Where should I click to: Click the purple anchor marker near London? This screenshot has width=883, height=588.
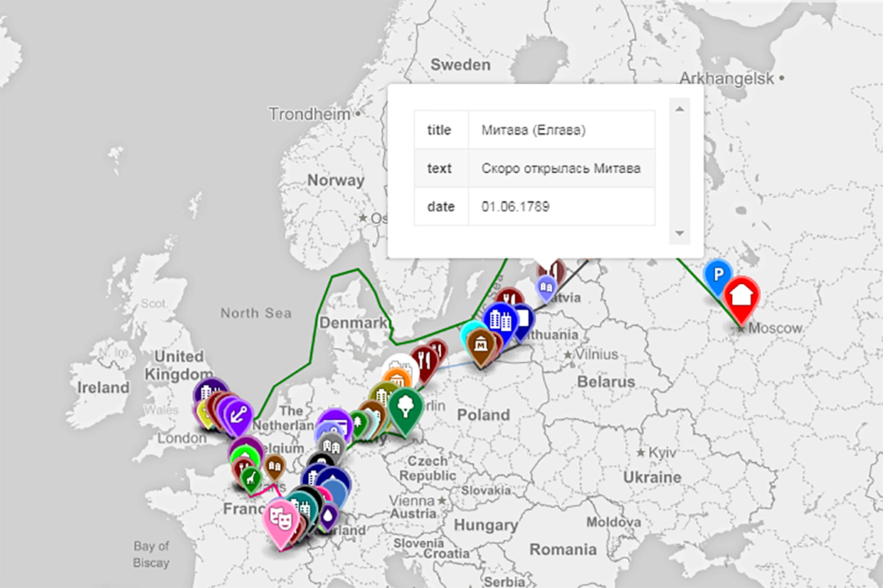point(238,413)
